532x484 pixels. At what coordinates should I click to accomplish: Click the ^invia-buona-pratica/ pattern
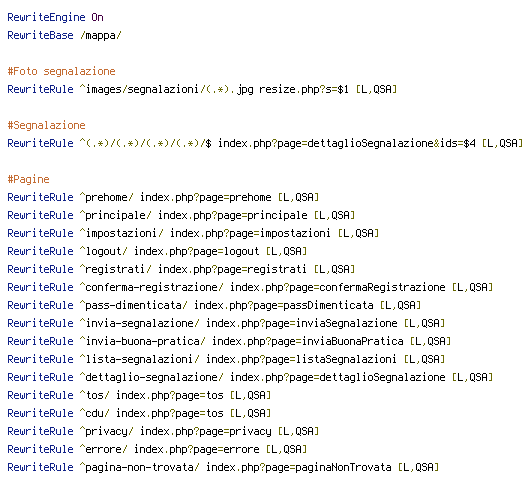tap(142, 341)
